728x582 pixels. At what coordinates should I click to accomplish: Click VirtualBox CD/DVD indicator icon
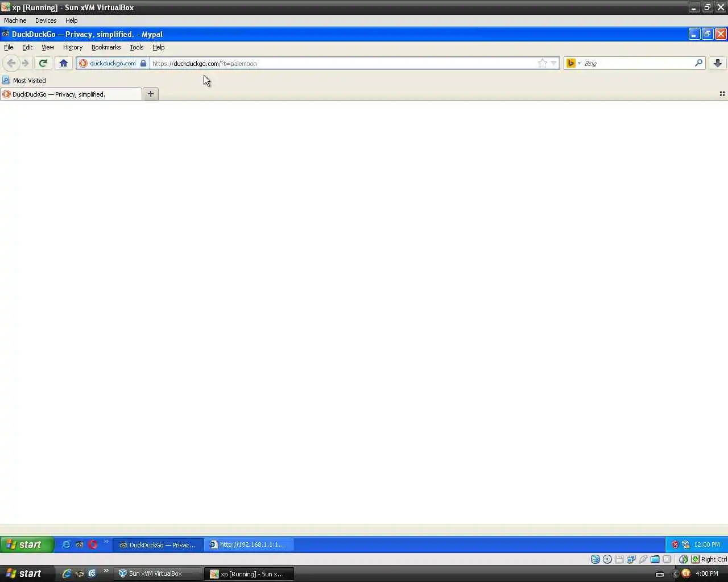[607, 559]
